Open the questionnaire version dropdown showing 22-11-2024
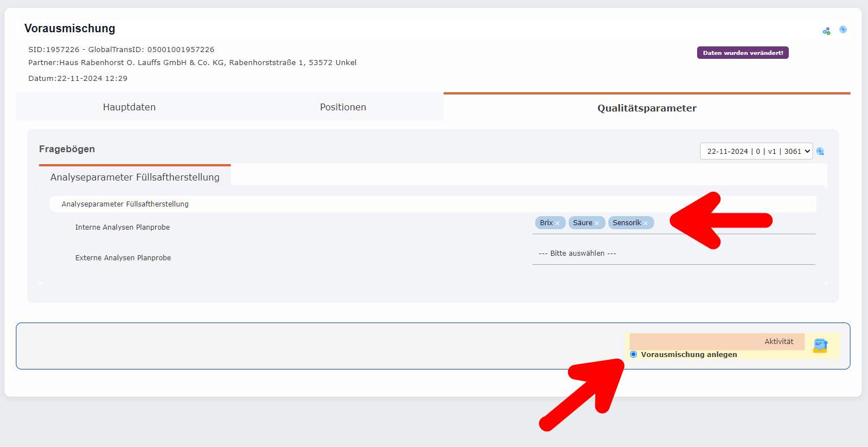 pyautogui.click(x=756, y=151)
